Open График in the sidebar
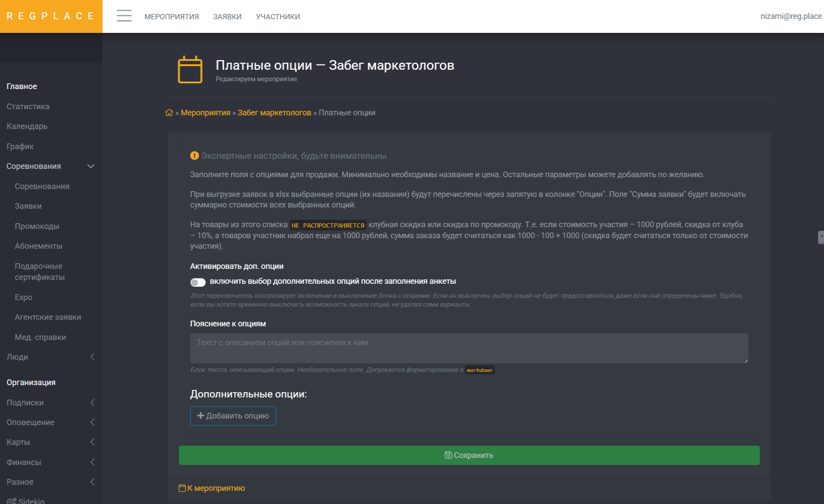 click(x=20, y=147)
